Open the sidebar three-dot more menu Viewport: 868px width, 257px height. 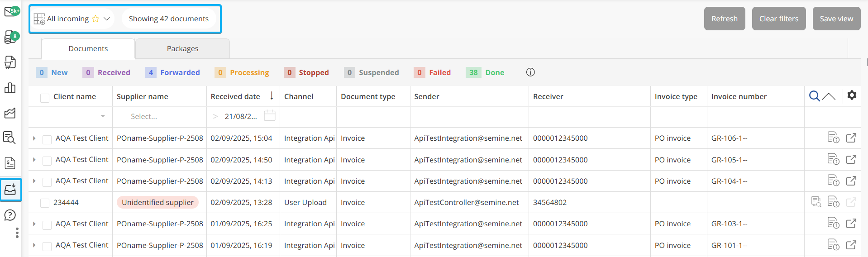pos(17,233)
